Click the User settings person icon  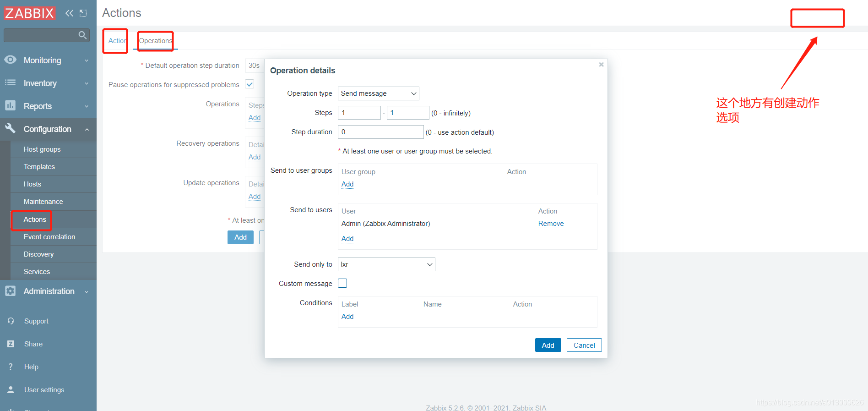point(11,389)
